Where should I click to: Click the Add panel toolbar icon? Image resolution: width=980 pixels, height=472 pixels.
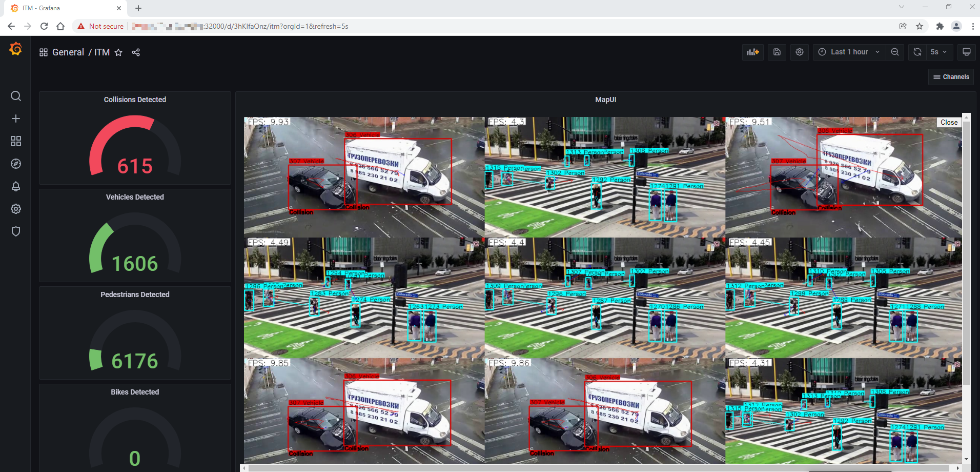(x=752, y=52)
